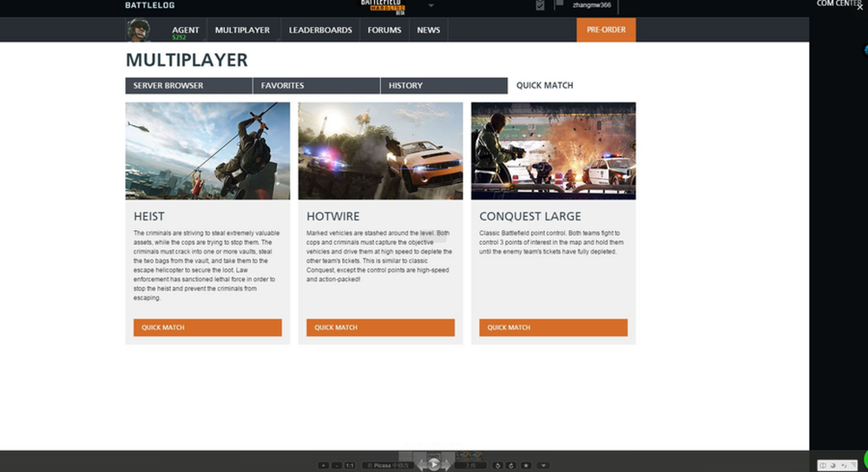
Task: Click the Com Center header label
Action: pyautogui.click(x=838, y=3)
